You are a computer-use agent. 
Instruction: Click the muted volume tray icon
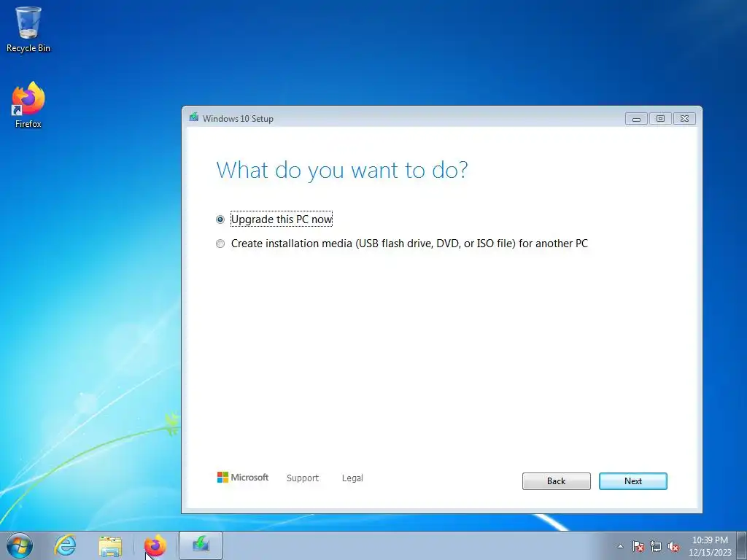pos(673,546)
